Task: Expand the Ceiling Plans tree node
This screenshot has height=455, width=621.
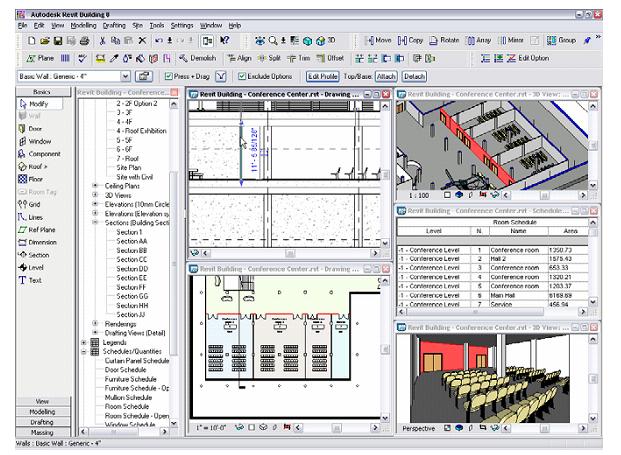Action: click(95, 185)
